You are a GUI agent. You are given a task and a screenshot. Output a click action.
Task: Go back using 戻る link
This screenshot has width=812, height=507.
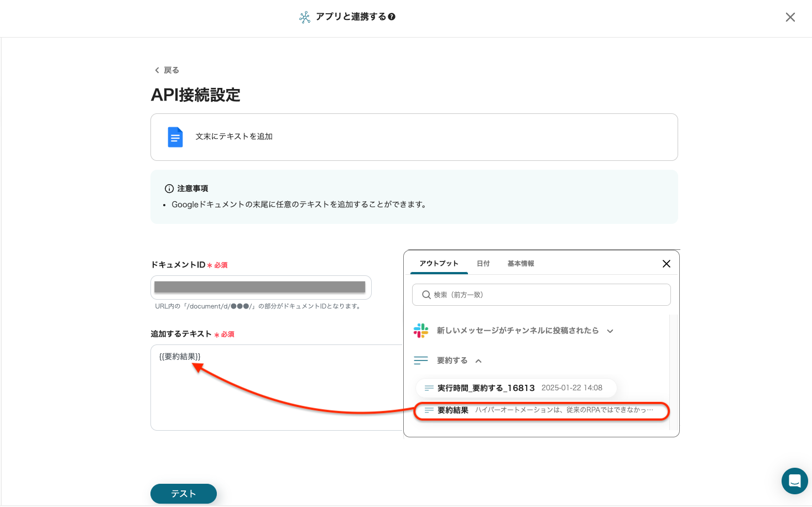pyautogui.click(x=167, y=70)
